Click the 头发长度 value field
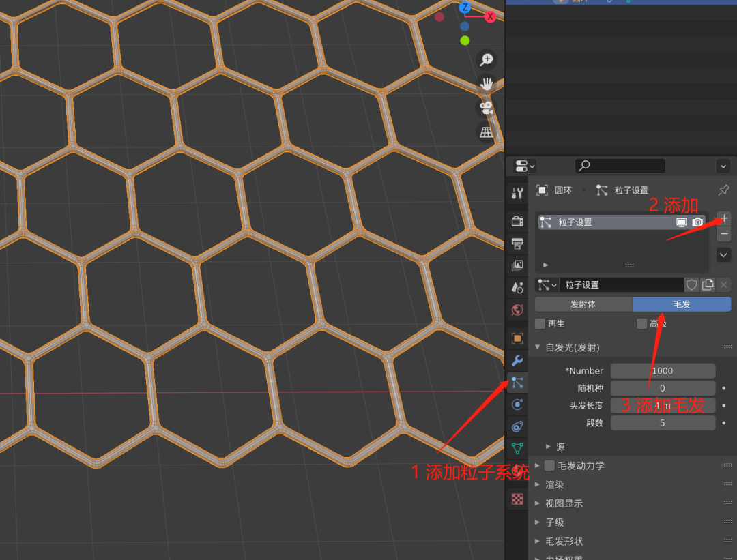The image size is (737, 560). (x=663, y=405)
